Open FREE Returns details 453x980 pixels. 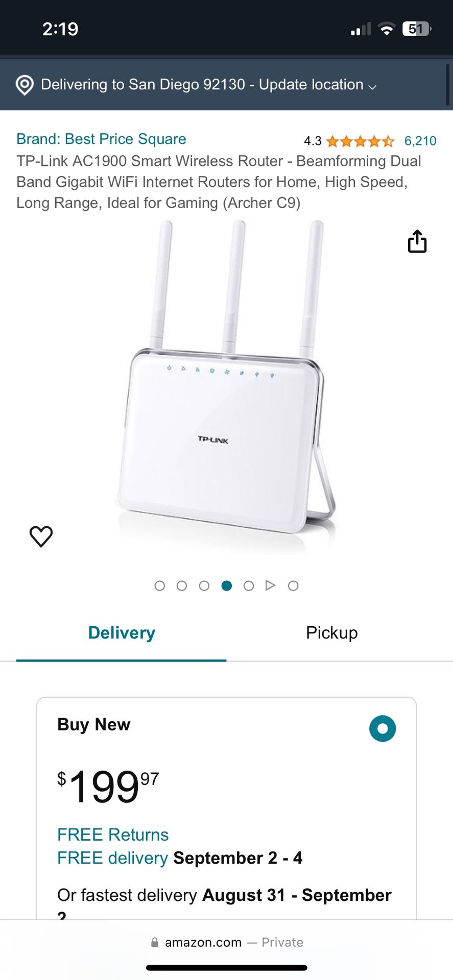point(113,835)
